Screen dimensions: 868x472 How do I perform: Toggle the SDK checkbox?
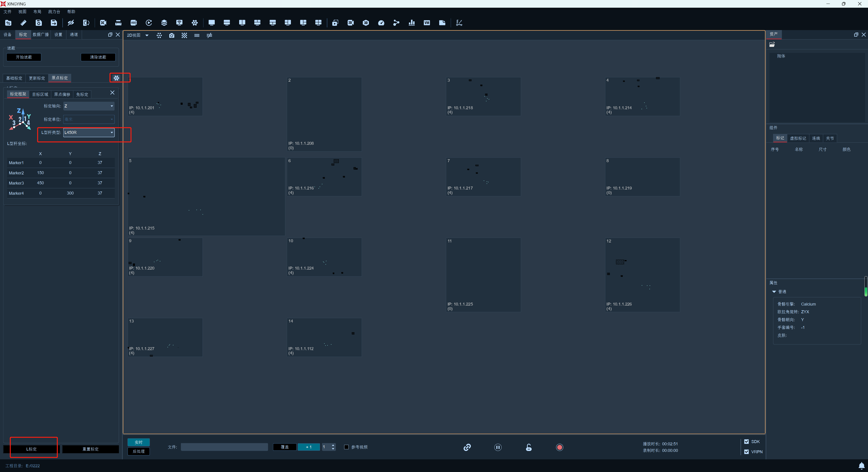pos(746,441)
